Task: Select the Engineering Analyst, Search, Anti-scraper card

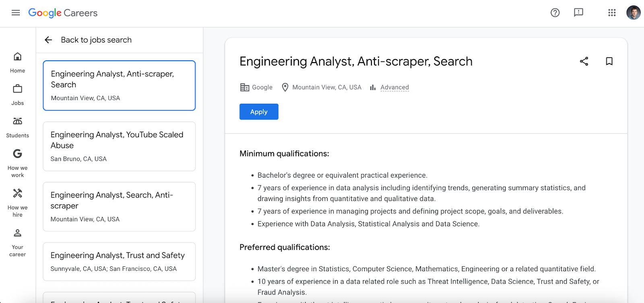Action: coord(119,207)
